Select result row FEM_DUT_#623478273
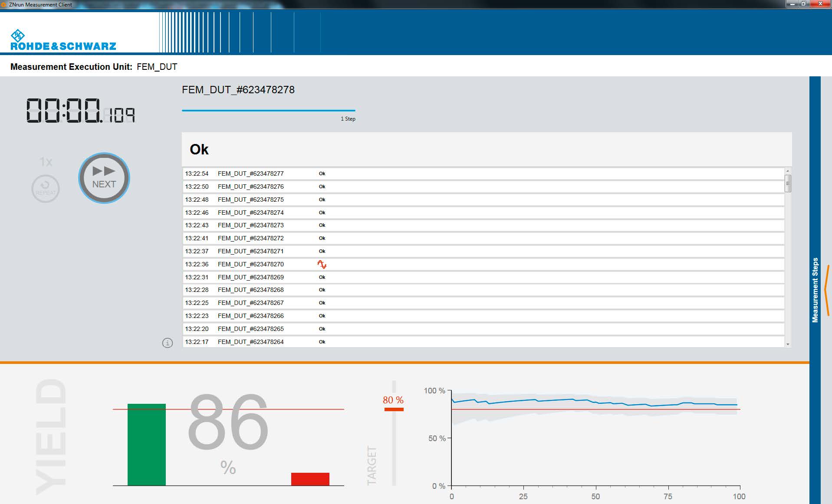 250,225
